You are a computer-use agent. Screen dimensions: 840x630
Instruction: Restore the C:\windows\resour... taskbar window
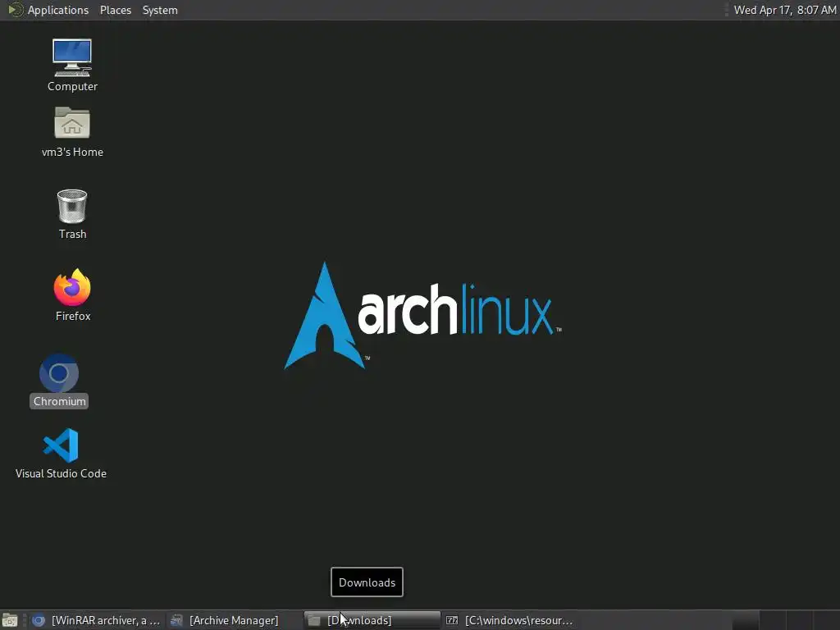click(x=510, y=620)
